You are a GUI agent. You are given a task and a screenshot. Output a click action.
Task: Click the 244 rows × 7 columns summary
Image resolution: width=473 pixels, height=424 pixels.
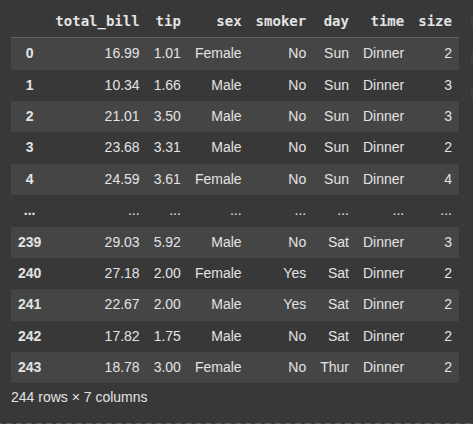(x=79, y=397)
